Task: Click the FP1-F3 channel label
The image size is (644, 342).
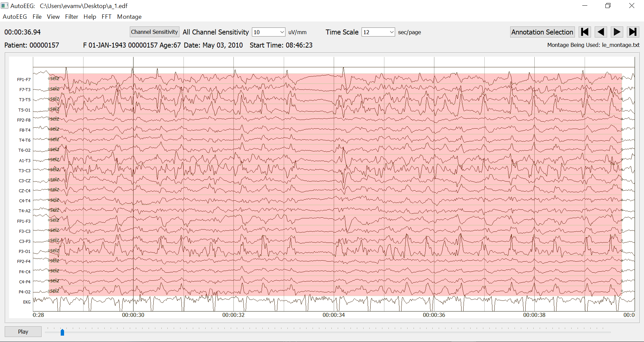Action: pyautogui.click(x=24, y=221)
